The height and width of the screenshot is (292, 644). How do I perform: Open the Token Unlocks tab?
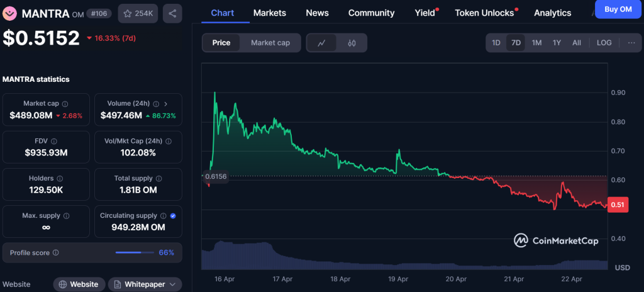484,13
